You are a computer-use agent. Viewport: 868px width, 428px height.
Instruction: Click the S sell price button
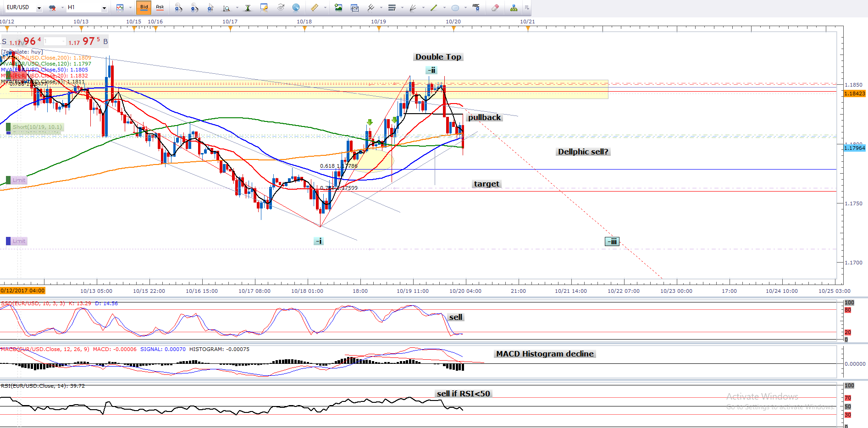click(x=4, y=42)
